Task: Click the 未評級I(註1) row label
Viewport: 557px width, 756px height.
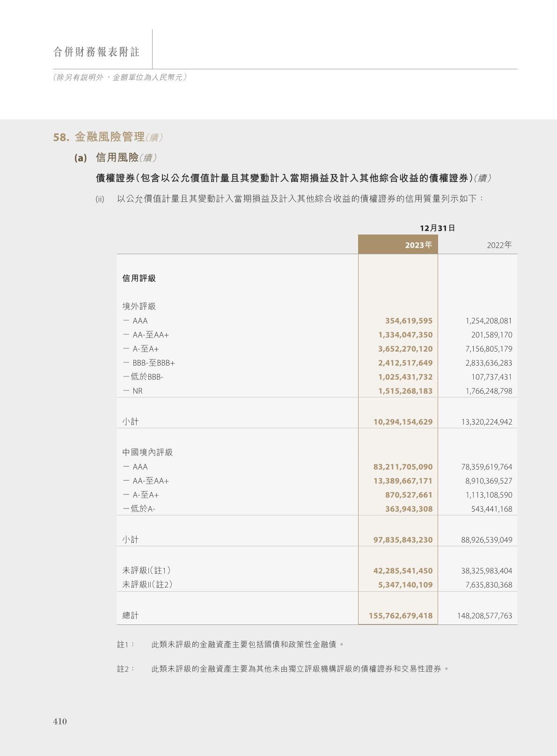Action: point(147,571)
